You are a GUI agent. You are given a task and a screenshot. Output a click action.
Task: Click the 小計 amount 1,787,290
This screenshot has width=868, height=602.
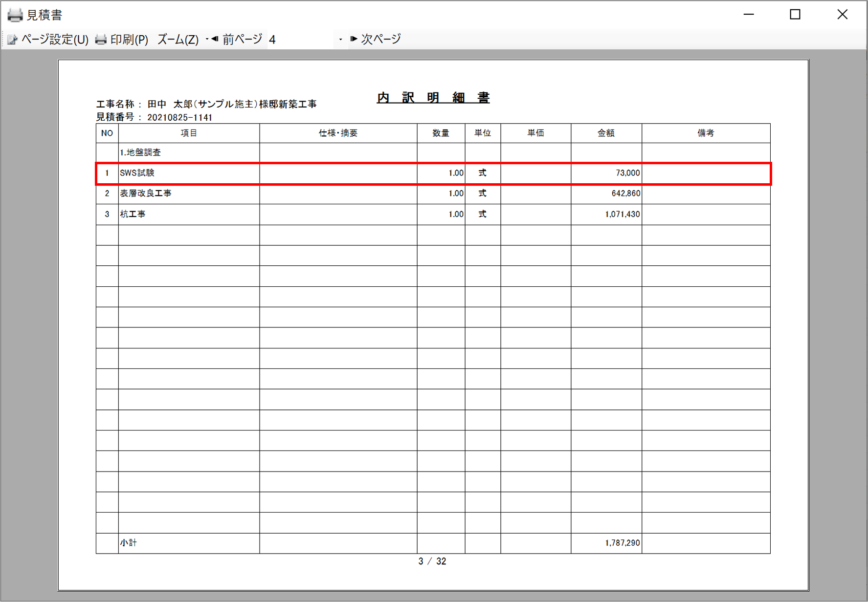622,543
